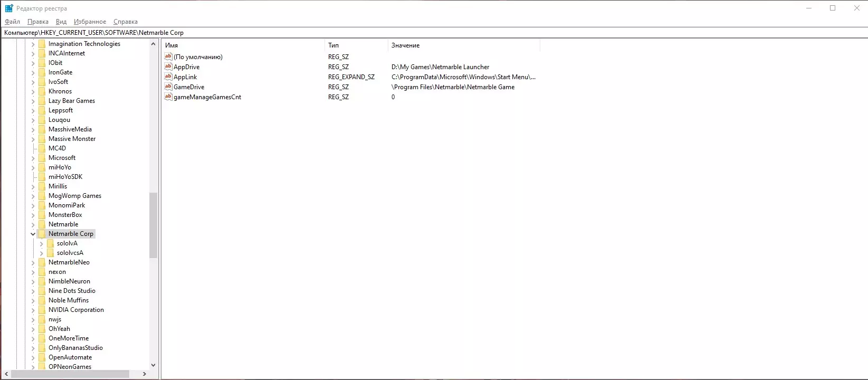Click the Lazy Bear Games folder icon
The image size is (868, 380).
click(x=42, y=101)
